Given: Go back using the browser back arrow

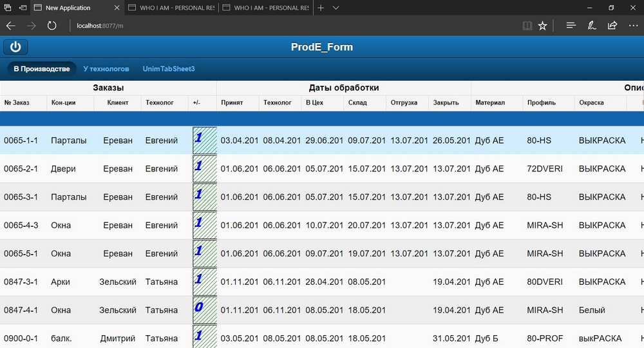Looking at the screenshot, I should (x=11, y=26).
